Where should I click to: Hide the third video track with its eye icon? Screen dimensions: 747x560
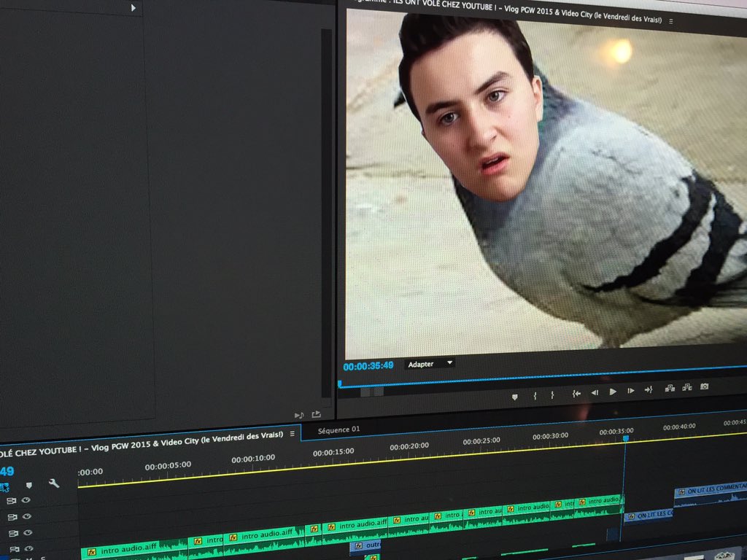click(x=28, y=532)
